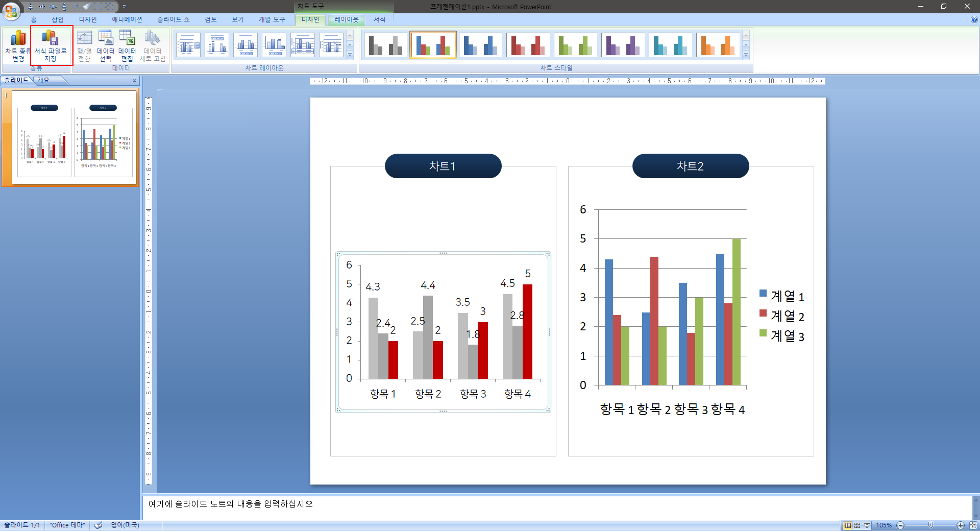Screen dimensions: 980x531
Task: Switch to Normal view in status bar
Action: pos(848,525)
